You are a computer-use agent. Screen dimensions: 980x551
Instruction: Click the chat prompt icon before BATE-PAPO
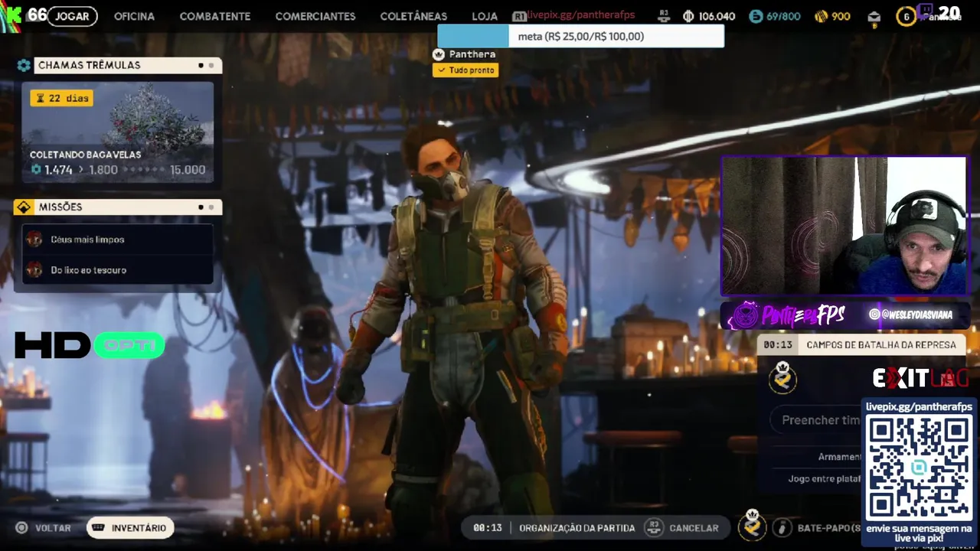[782, 528]
